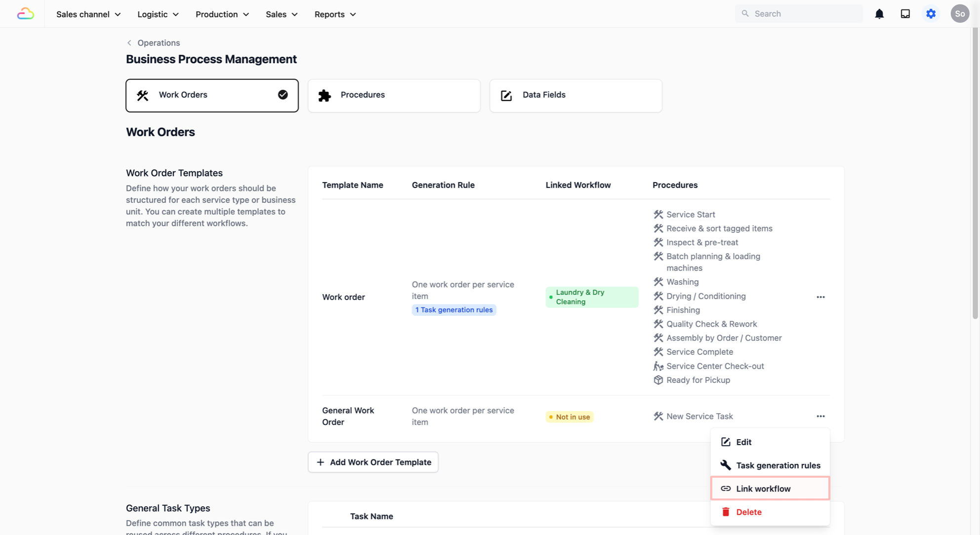The width and height of the screenshot is (980, 535).
Task: Open three-dot menu for Work order row
Action: 820,297
